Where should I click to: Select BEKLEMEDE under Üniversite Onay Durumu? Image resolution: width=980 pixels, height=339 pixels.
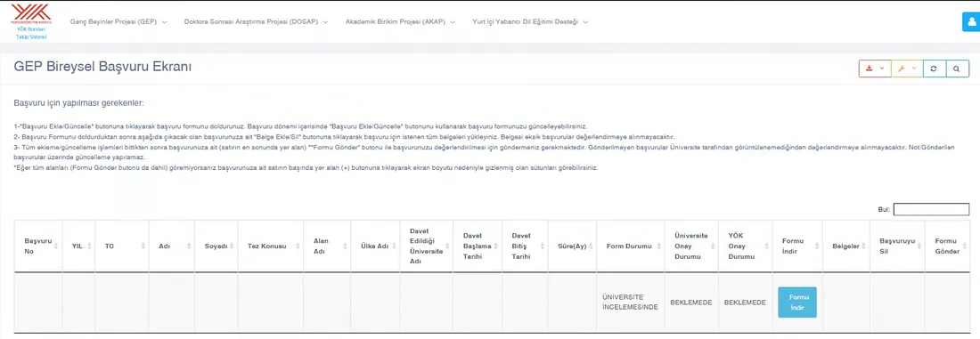click(691, 303)
